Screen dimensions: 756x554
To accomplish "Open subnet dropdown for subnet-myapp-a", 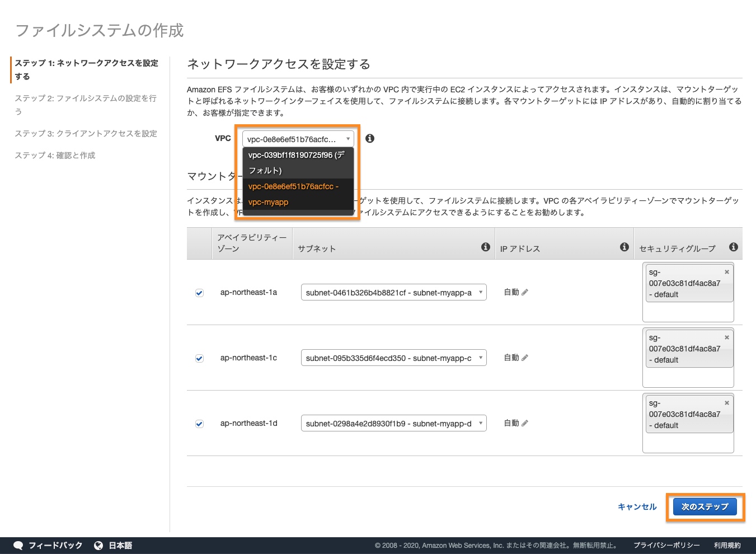I will pos(394,292).
